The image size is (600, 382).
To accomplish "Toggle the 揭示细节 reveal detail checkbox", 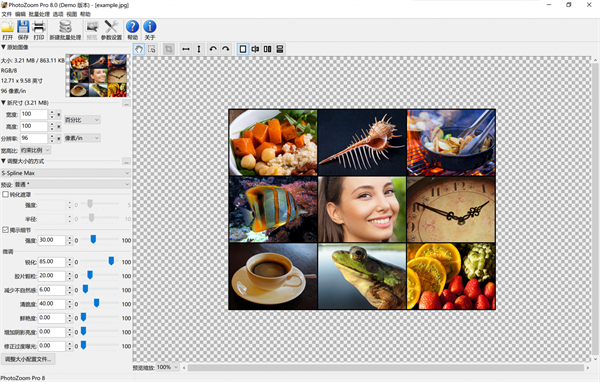I will [5, 230].
